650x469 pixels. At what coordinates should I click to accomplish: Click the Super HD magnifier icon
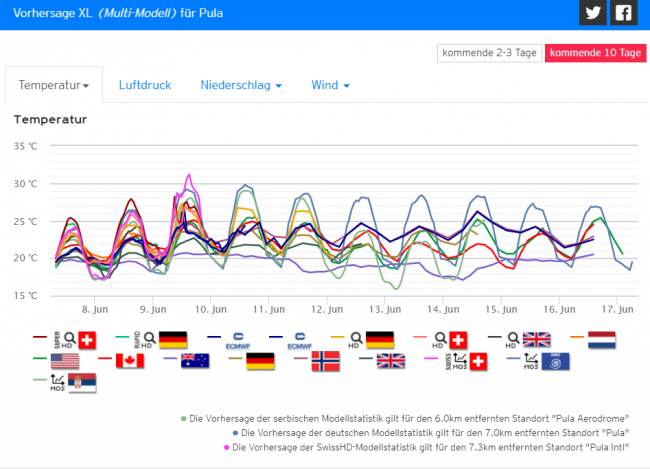tap(70, 338)
